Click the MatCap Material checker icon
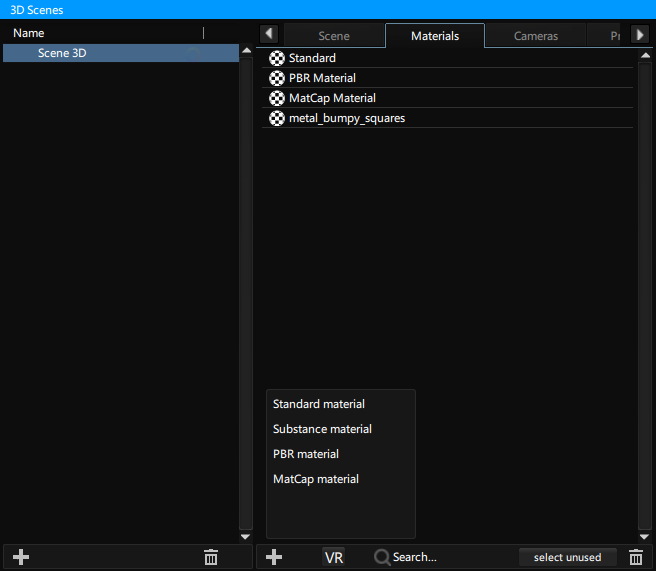 coord(277,98)
